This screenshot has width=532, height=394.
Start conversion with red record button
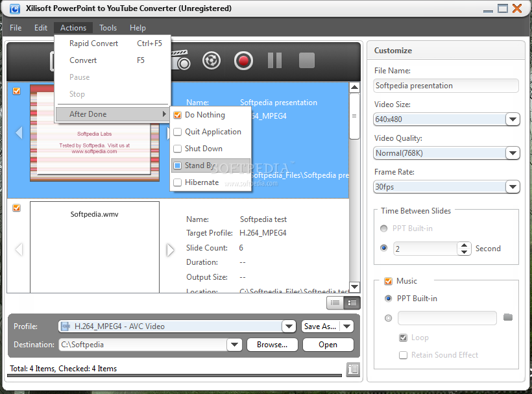click(x=243, y=61)
